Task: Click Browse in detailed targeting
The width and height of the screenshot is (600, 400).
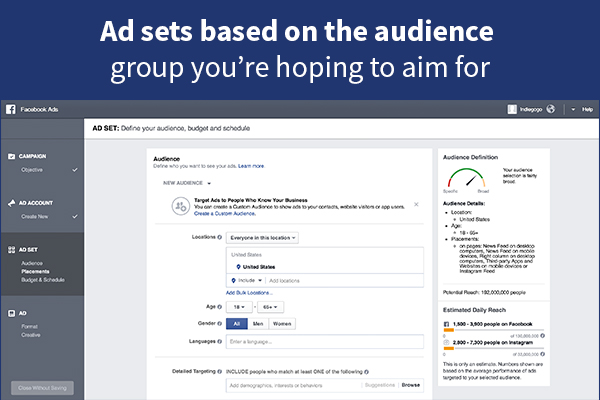Action: point(411,385)
